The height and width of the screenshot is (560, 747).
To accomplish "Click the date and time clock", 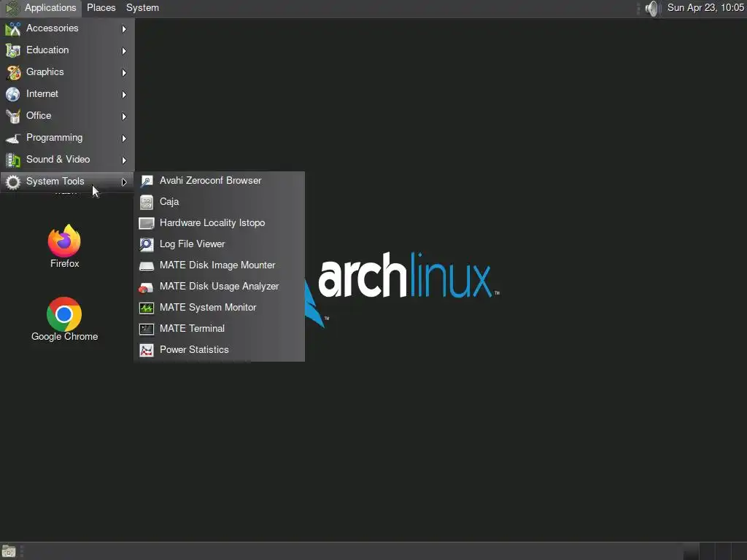I will [x=705, y=8].
